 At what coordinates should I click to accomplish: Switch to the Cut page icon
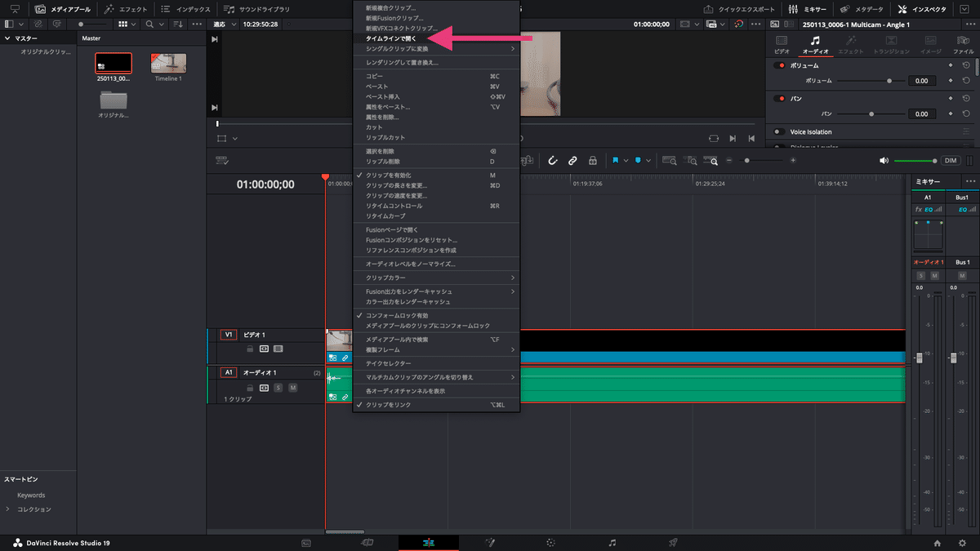367,542
